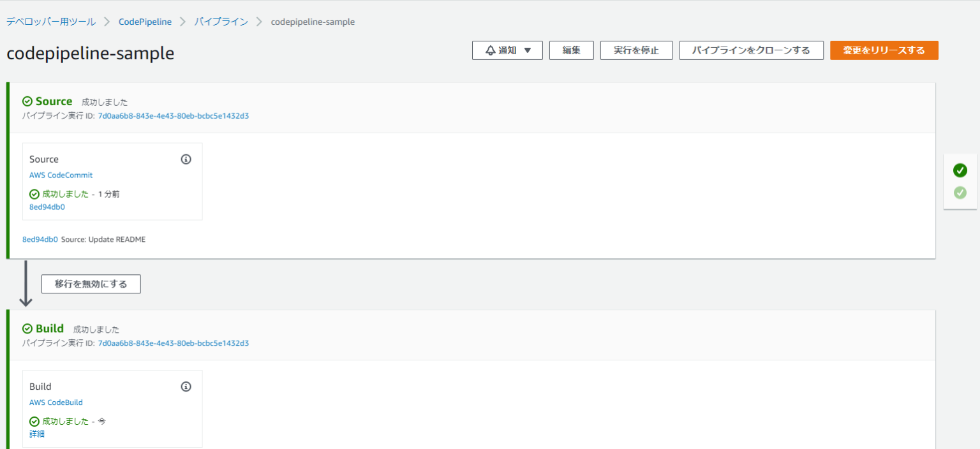Click the Build stage success check icon
Viewport: 980px width, 449px height.
(27, 328)
